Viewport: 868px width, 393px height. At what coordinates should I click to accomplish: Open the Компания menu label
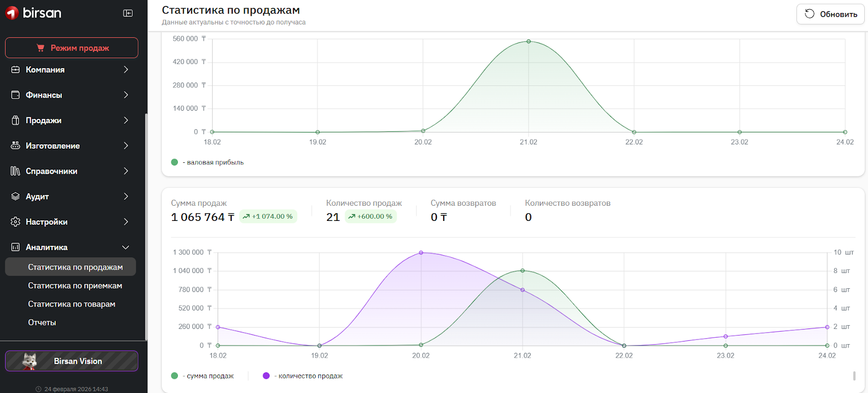45,69
